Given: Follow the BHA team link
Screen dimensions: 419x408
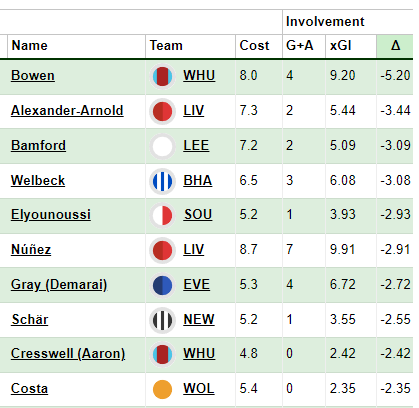Looking at the screenshot, I should 198,181.
